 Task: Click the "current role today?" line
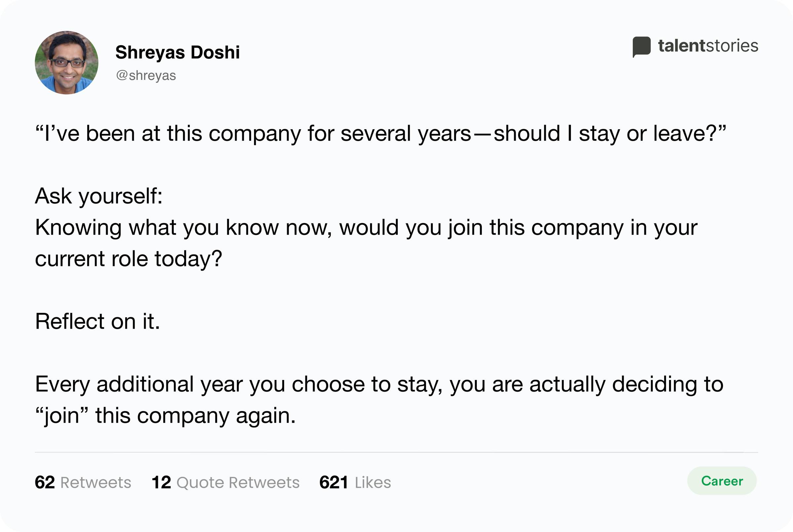[129, 258]
